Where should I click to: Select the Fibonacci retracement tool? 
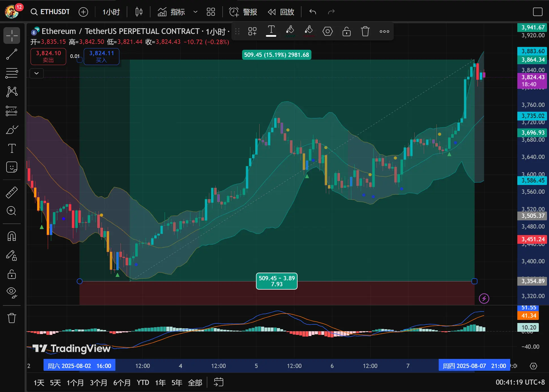[12, 73]
